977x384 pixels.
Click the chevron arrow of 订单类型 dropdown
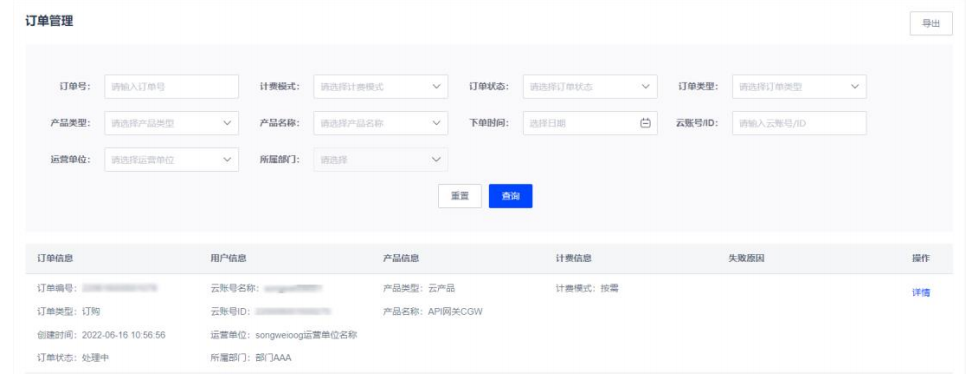[855, 87]
